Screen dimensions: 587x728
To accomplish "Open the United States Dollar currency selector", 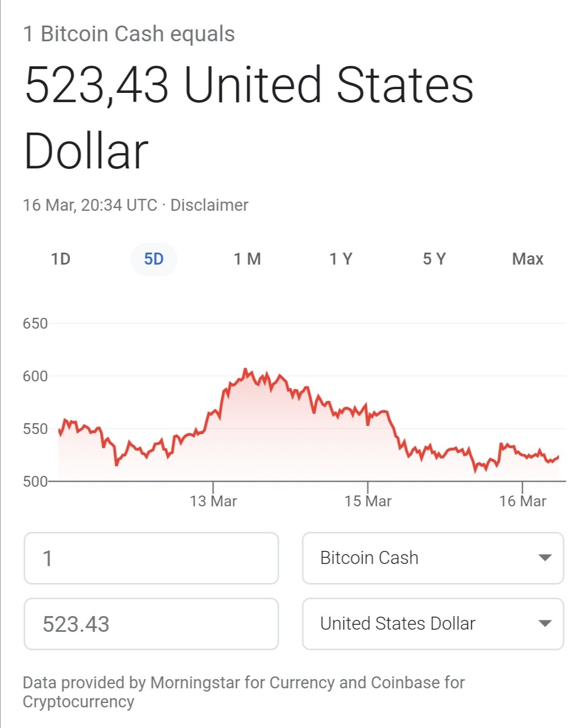I will 433,624.
